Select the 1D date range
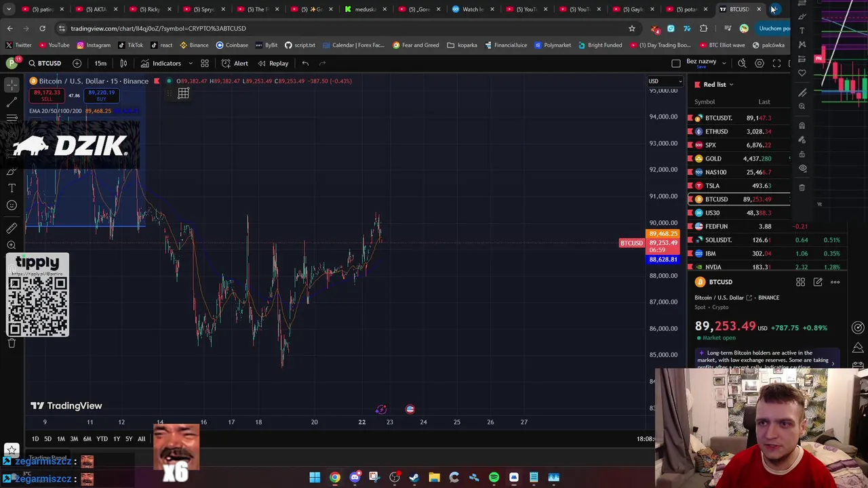The width and height of the screenshot is (868, 488). click(35, 439)
